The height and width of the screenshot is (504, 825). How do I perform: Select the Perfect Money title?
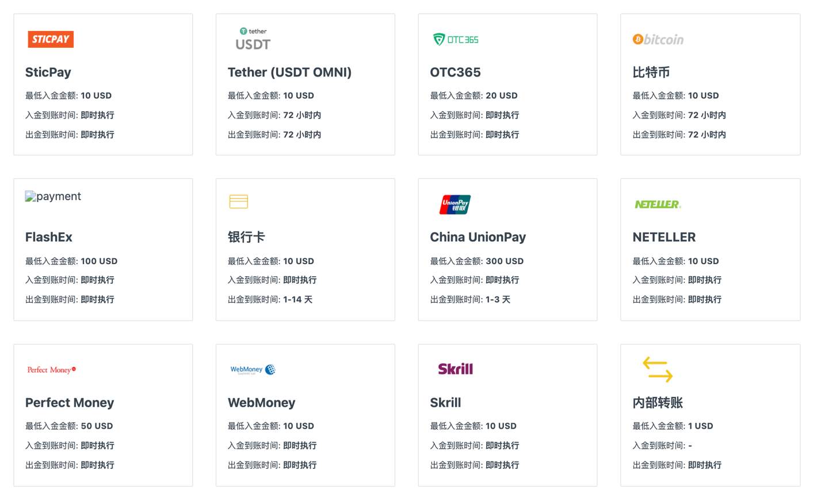click(70, 403)
